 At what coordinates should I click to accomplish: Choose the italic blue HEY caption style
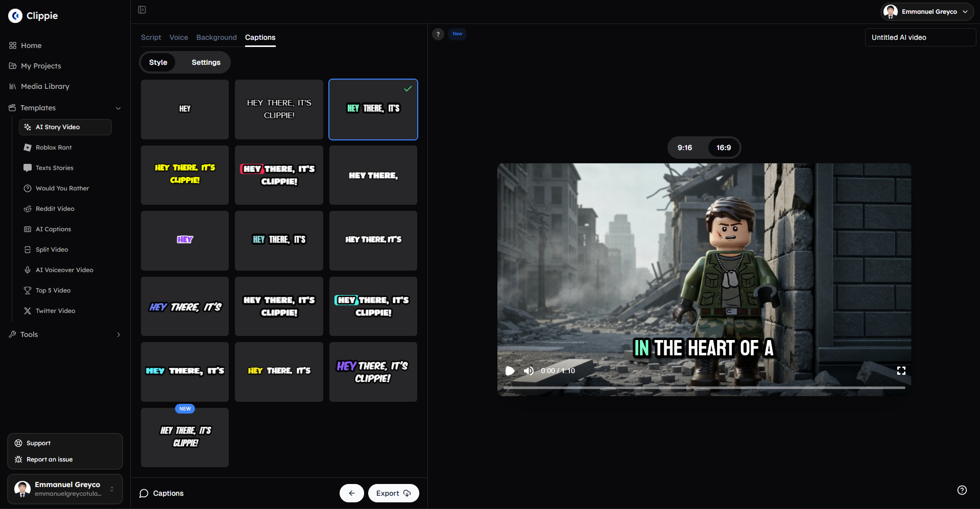(185, 306)
